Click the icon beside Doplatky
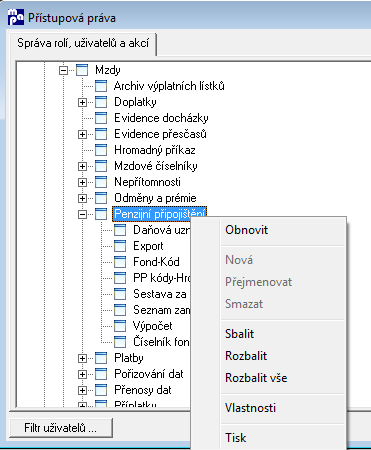Image resolution: width=371 pixels, height=450 pixels. coord(101,102)
